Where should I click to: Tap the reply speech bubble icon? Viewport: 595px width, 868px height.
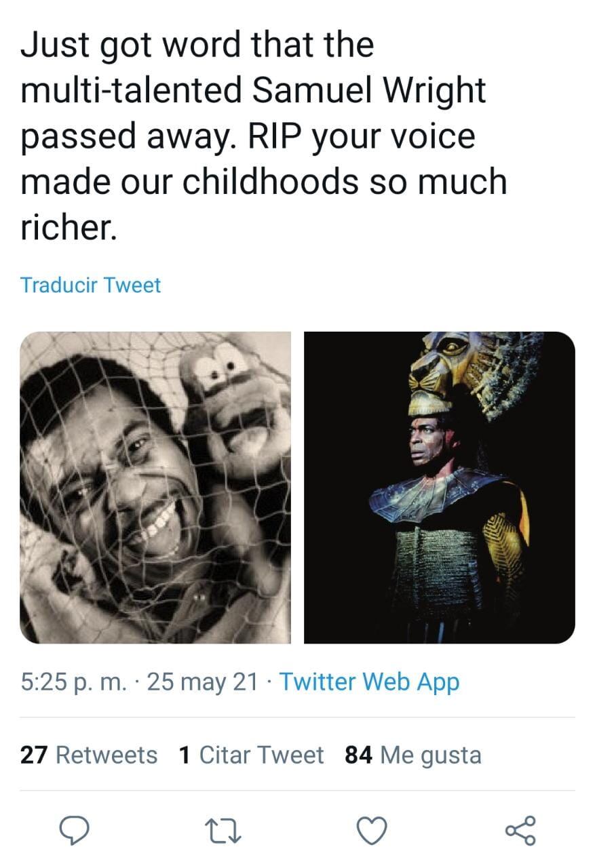pyautogui.click(x=75, y=830)
